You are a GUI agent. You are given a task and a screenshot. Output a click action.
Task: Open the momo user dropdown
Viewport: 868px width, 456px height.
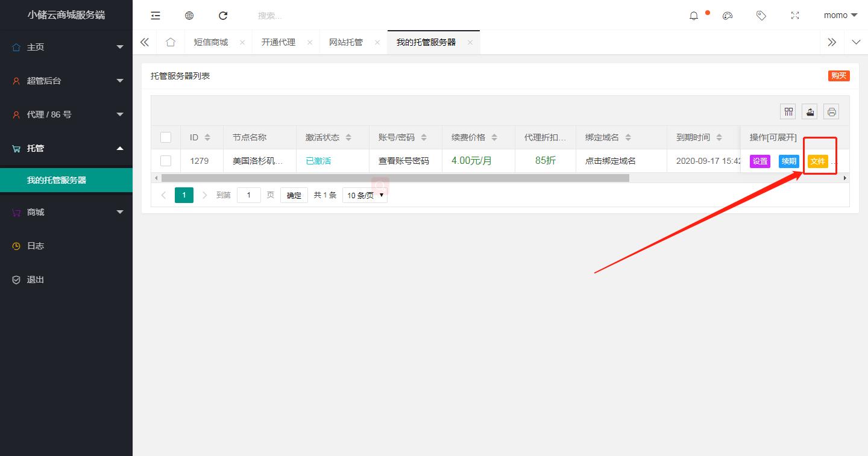click(x=840, y=16)
